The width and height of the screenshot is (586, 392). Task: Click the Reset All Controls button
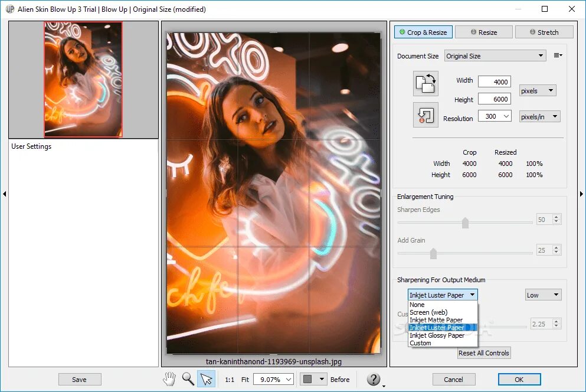[483, 353]
